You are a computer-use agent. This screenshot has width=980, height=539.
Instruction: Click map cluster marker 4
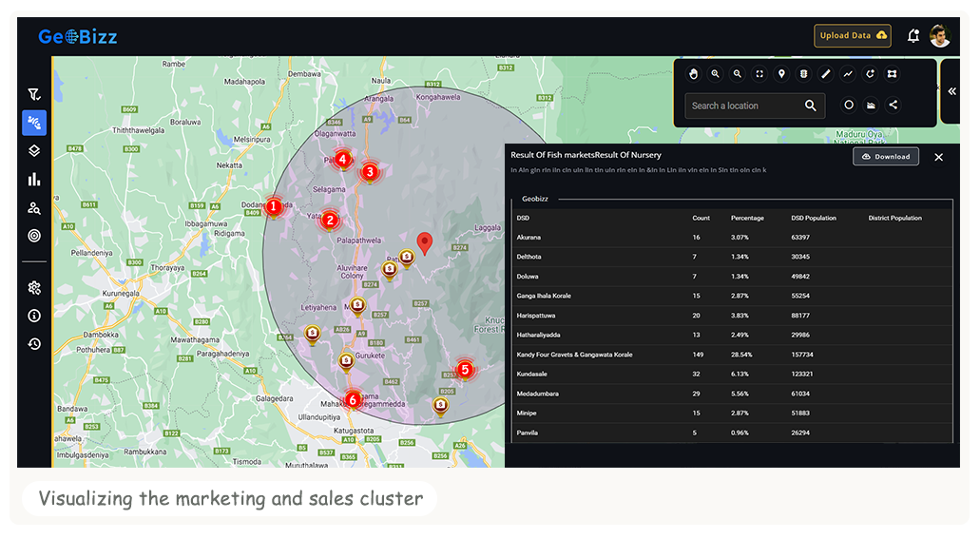pyautogui.click(x=342, y=160)
